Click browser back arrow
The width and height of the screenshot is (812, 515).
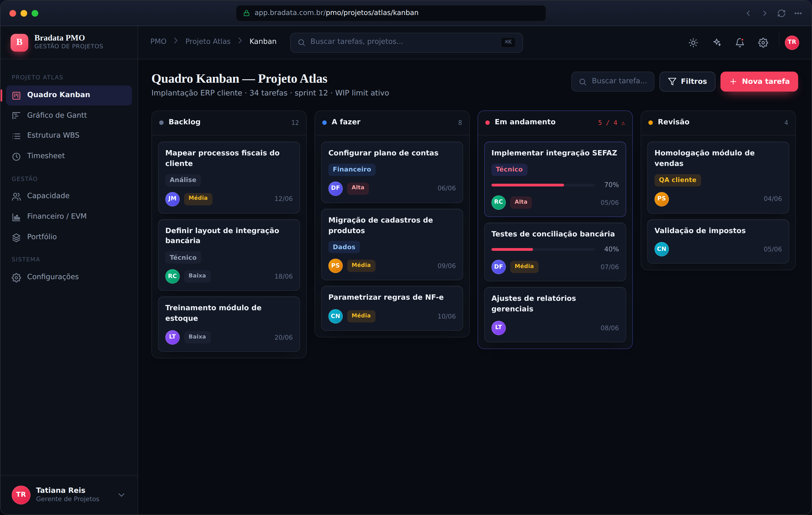[748, 13]
